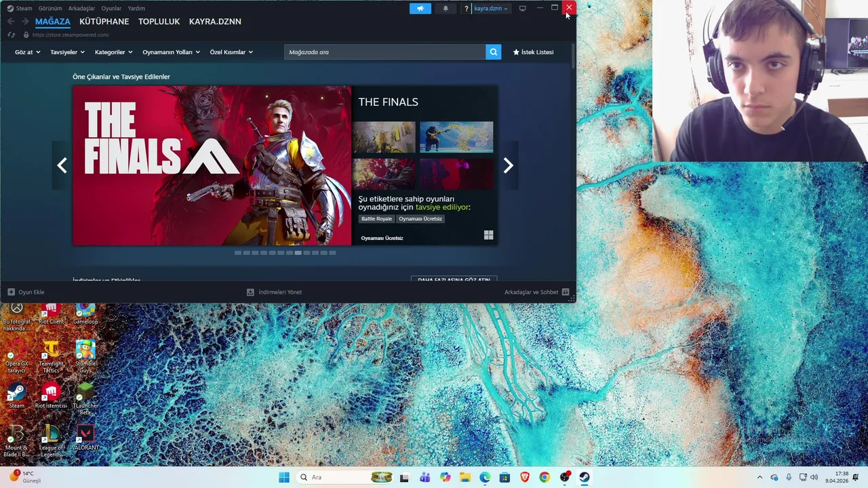The height and width of the screenshot is (488, 868).
Task: Switch to the TOPLULUK tab
Action: pyautogui.click(x=159, y=22)
